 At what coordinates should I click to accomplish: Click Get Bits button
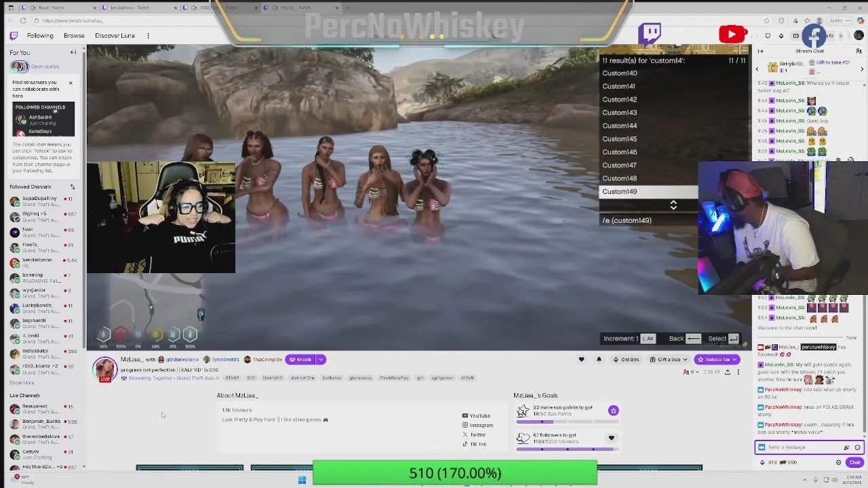(x=626, y=359)
